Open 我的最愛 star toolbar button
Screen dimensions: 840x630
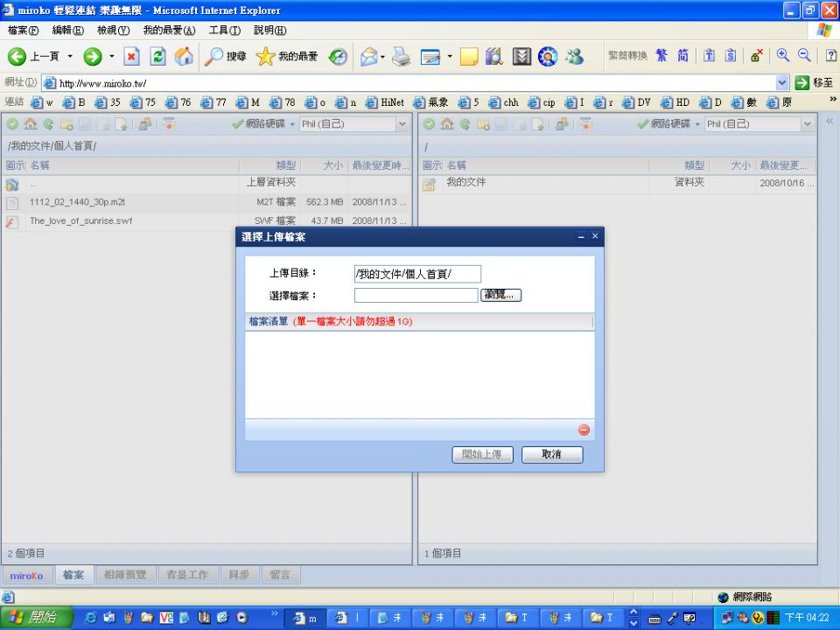point(287,56)
